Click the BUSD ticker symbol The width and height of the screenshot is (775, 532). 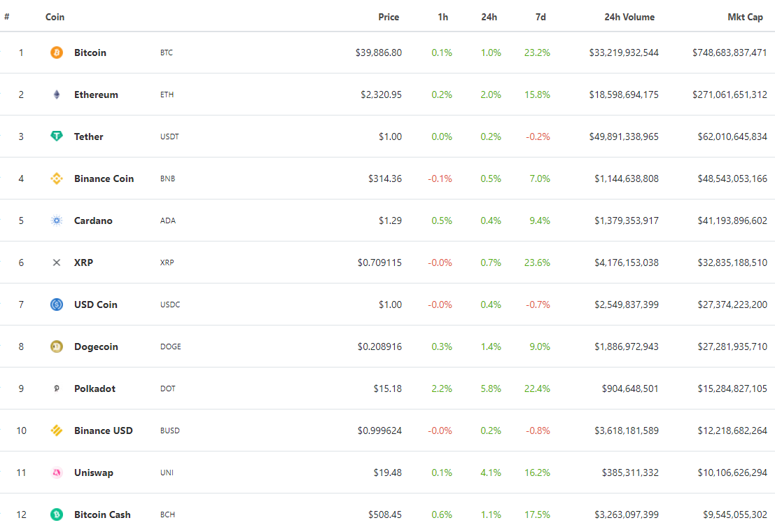tap(169, 430)
